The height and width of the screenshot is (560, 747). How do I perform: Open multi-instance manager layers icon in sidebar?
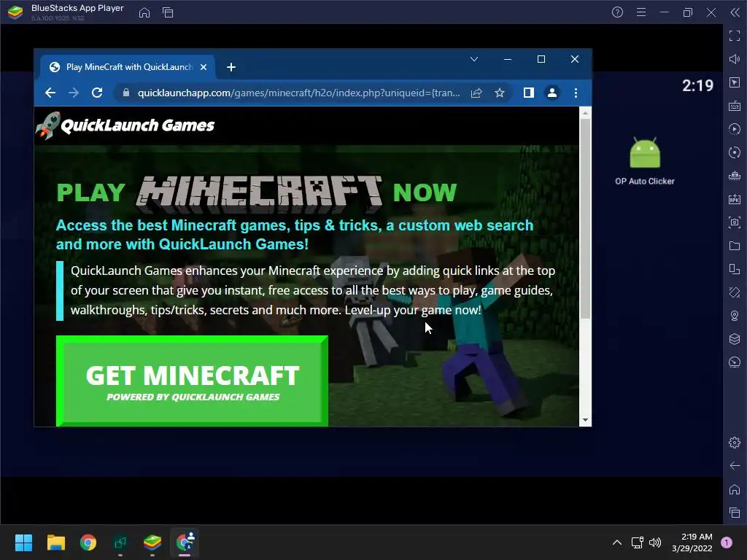coord(735,339)
